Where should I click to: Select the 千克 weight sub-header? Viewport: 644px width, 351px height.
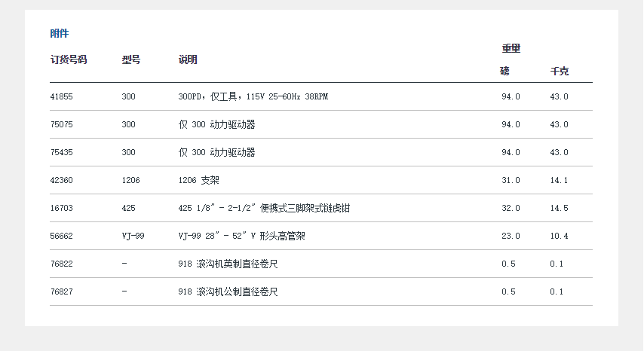[x=559, y=72]
